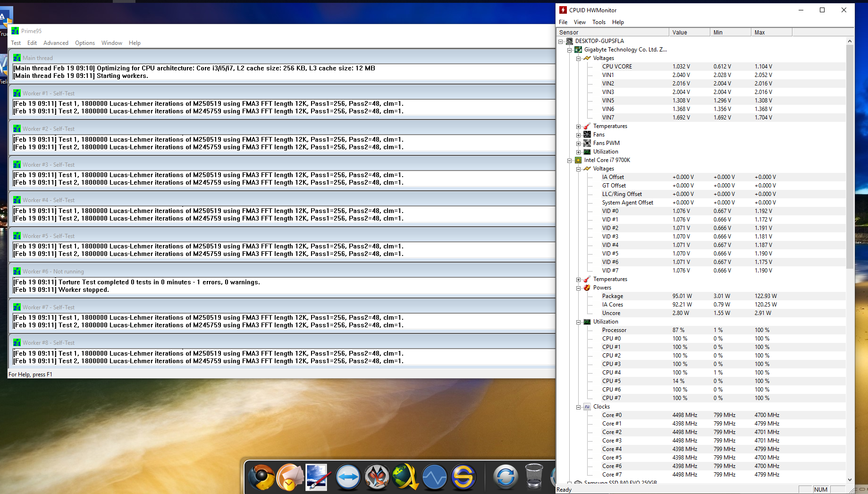Screen dimensions: 868x494
Task: Open the Edit menu in Prime95
Action: (x=32, y=43)
